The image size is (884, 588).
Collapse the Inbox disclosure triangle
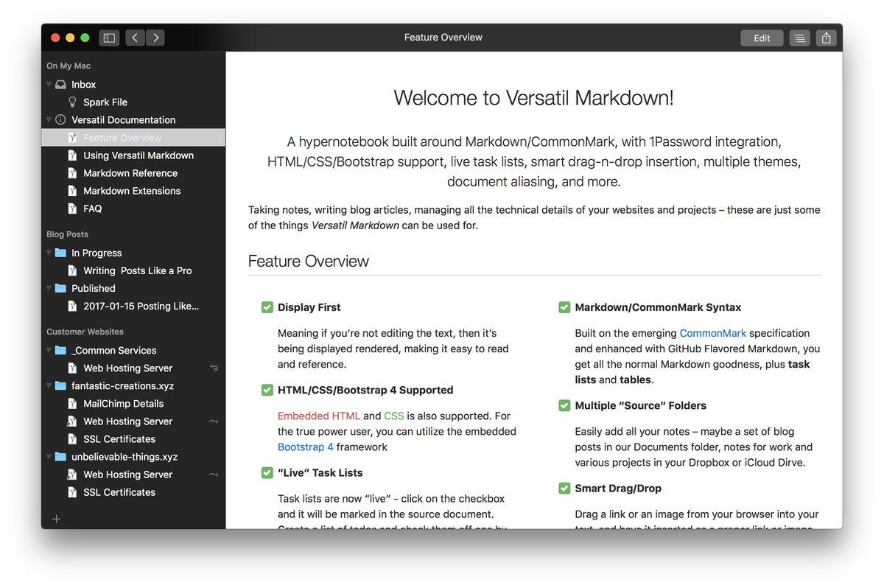coord(49,85)
